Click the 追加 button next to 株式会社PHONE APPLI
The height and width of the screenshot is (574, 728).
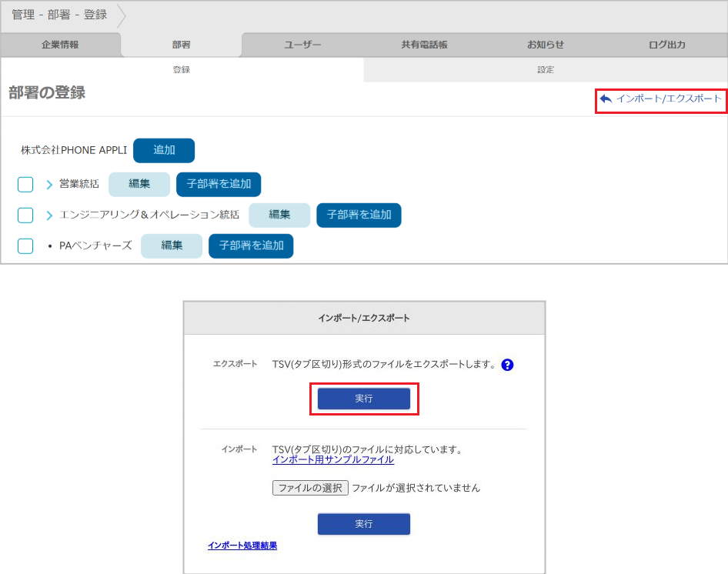pyautogui.click(x=163, y=150)
